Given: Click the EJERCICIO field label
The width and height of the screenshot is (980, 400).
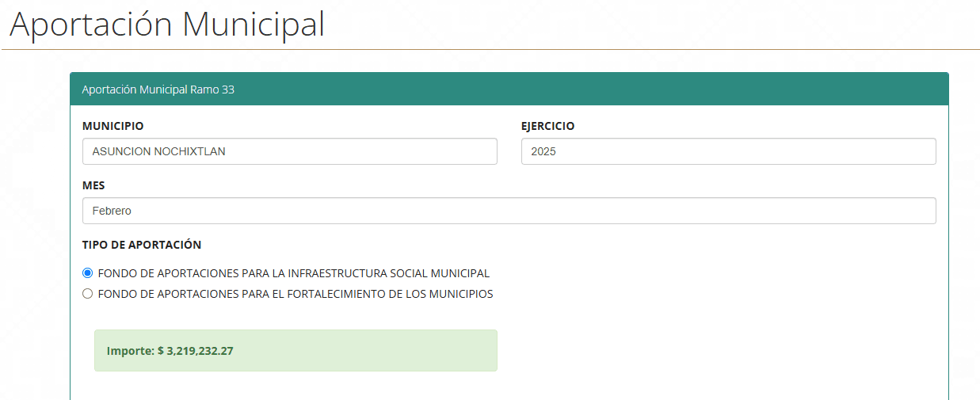Looking at the screenshot, I should point(547,126).
